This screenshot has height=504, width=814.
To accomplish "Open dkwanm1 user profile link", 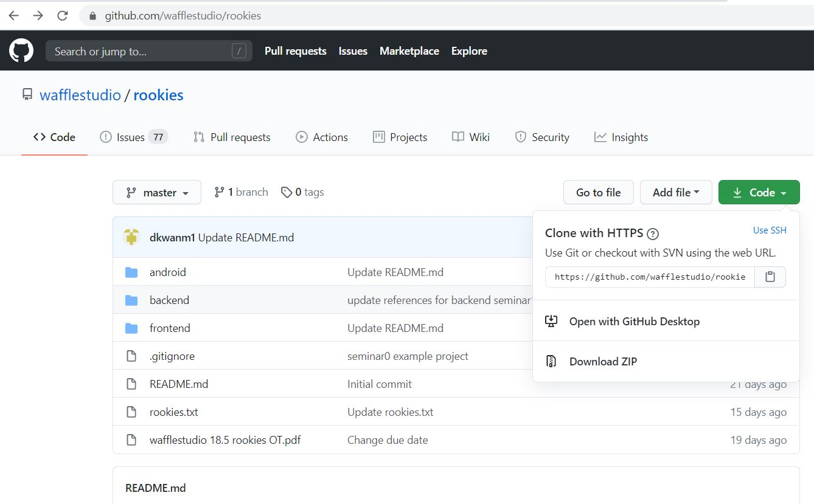I will click(172, 238).
